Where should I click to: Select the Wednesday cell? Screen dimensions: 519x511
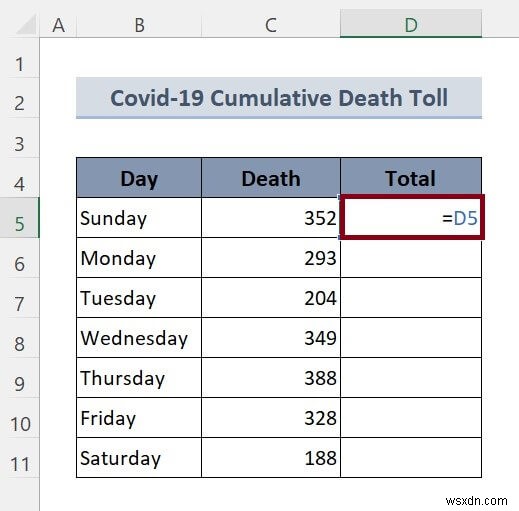(x=139, y=338)
